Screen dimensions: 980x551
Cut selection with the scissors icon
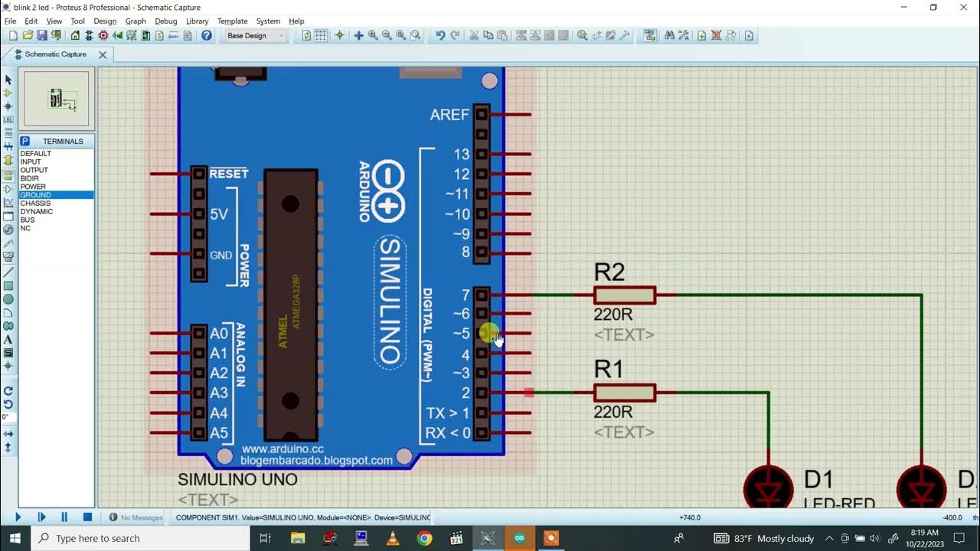(474, 35)
